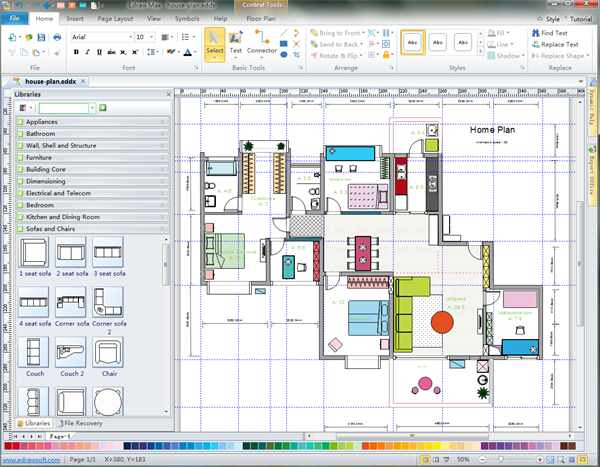The image size is (600, 467).
Task: Expand the Kitchen and Dining Room library
Action: [x=62, y=216]
